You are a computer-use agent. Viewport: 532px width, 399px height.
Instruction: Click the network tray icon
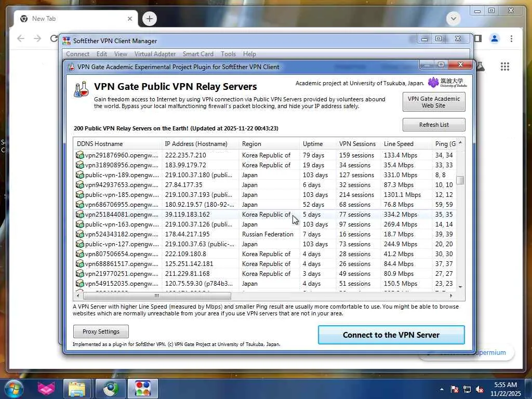click(x=467, y=389)
